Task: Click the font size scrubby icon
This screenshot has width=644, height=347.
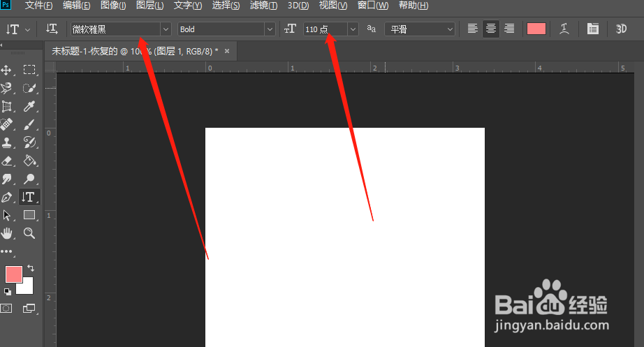Action: [x=290, y=29]
